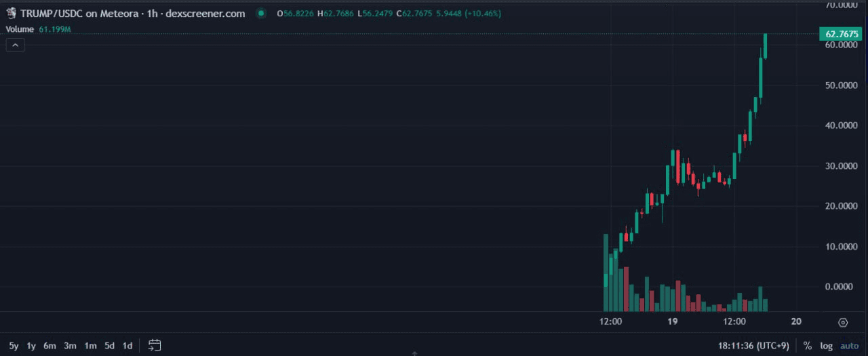Select the 1y time range
The height and width of the screenshot is (356, 868).
coord(31,346)
